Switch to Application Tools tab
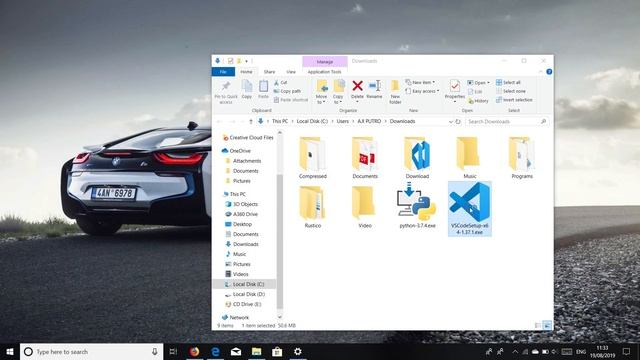This screenshot has height=360, width=640. coord(324,72)
